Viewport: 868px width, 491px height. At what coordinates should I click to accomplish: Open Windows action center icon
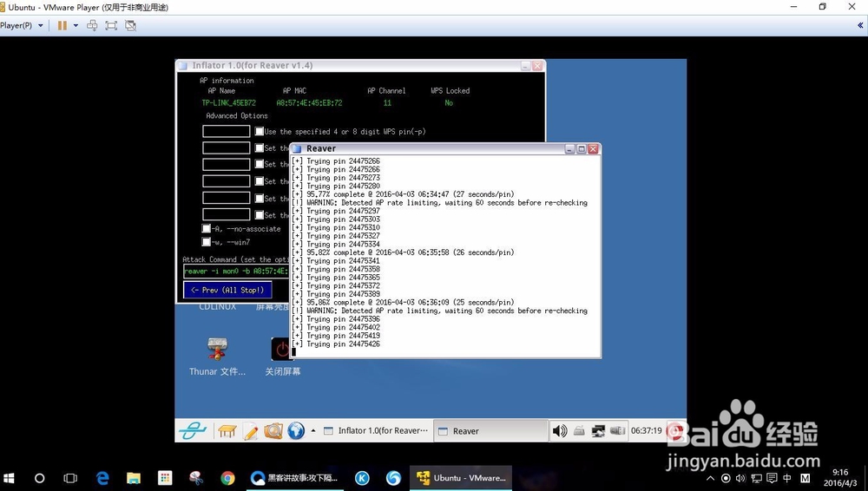click(x=772, y=478)
